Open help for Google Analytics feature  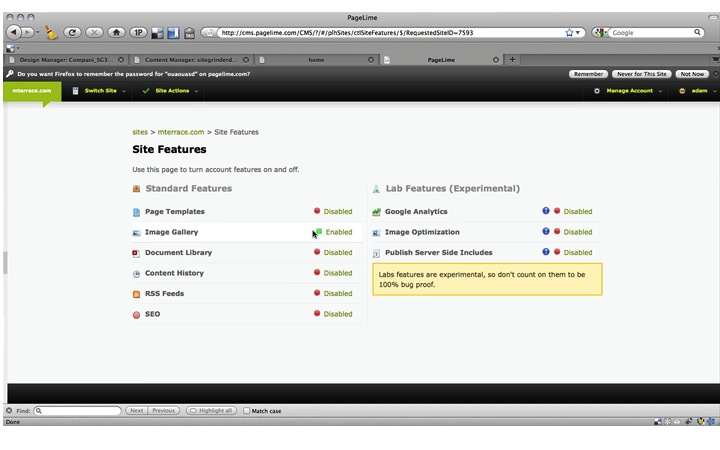click(546, 211)
